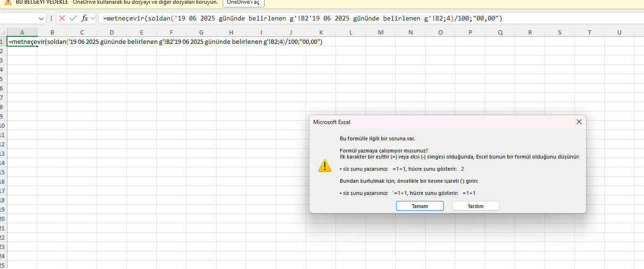Click Tamam to dismiss the formula error
Image resolution: width=644 pixels, height=269 pixels.
[x=419, y=206]
